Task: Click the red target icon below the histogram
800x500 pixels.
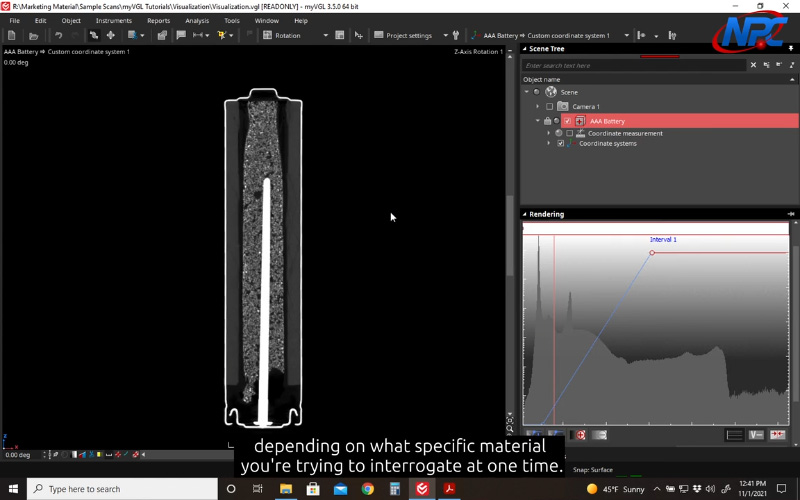Action: [581, 435]
